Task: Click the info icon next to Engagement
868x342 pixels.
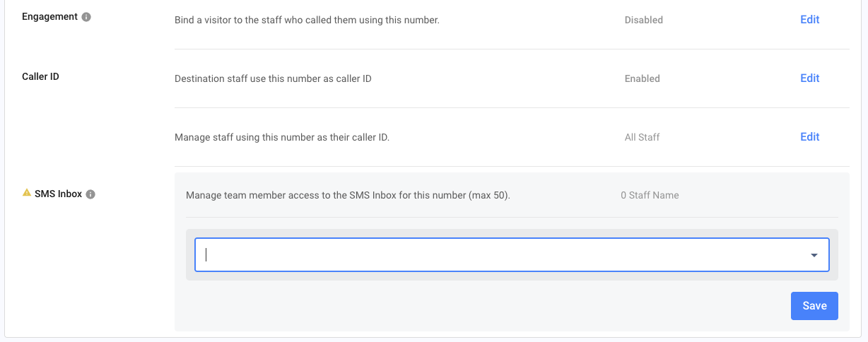Action: tap(86, 17)
